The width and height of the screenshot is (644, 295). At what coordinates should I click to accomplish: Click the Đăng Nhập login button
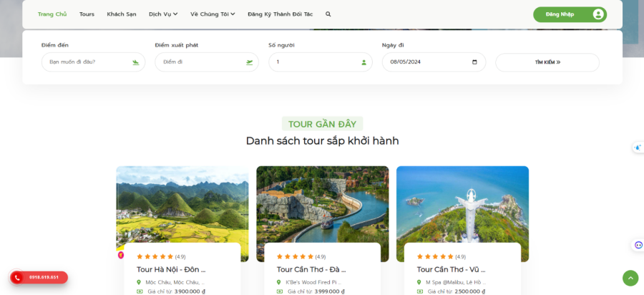click(570, 14)
